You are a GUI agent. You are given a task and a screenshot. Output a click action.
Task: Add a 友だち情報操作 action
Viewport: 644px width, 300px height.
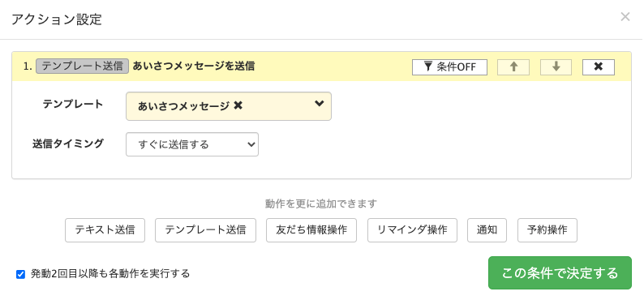click(311, 230)
